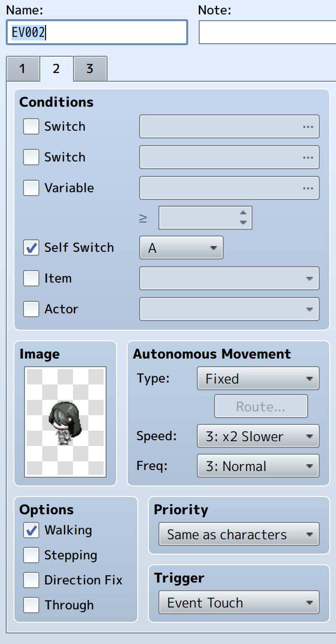Open the Variable selector field
Viewport: 336px width, 644px height.
pos(229,188)
